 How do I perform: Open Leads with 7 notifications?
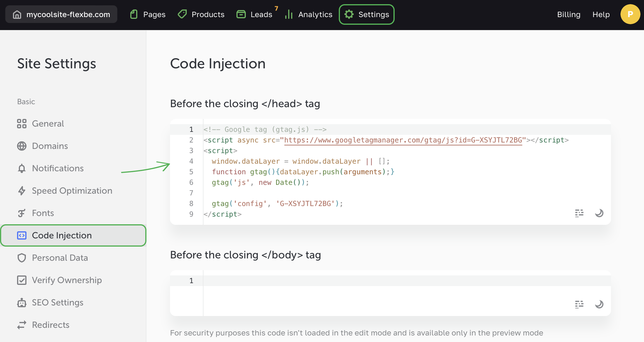click(x=255, y=14)
